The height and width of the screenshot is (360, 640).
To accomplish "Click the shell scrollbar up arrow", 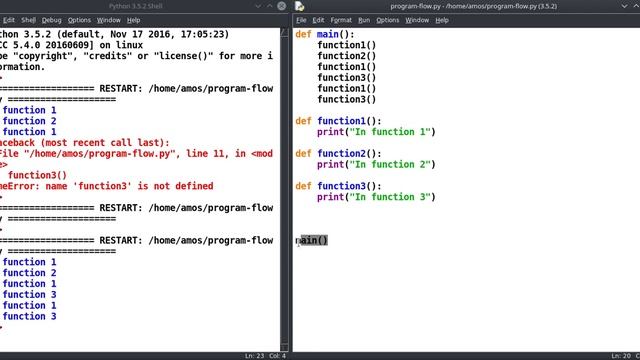I will coord(284,33).
